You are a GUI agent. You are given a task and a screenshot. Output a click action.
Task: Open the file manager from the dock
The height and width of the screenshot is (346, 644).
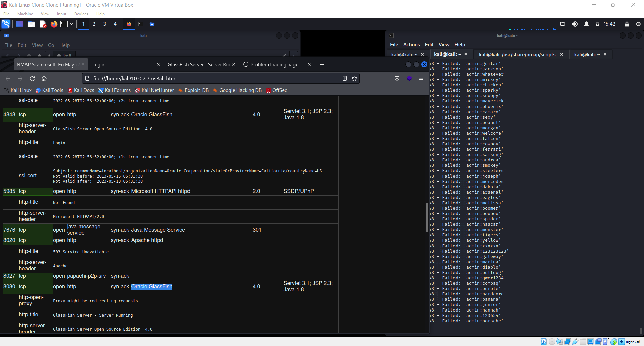pos(31,24)
